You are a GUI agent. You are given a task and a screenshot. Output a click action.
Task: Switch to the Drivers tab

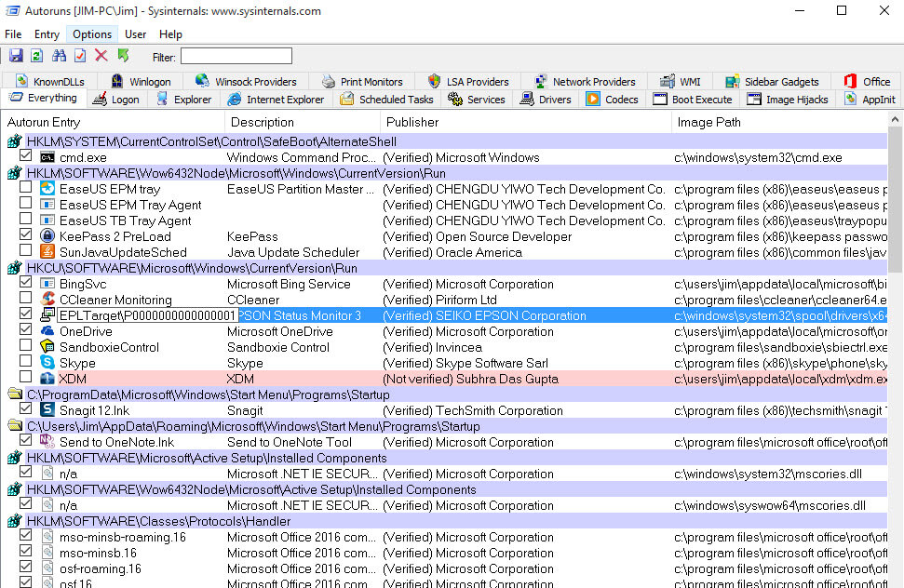546,100
